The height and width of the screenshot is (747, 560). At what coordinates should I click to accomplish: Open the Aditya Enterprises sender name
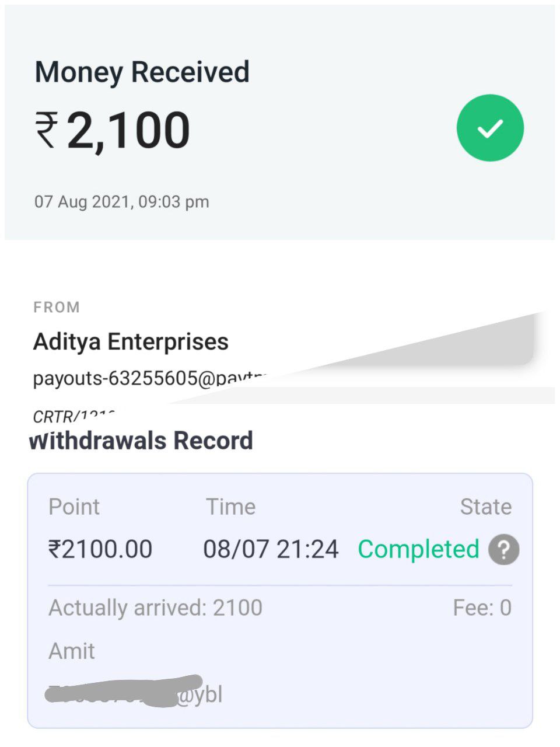(131, 341)
